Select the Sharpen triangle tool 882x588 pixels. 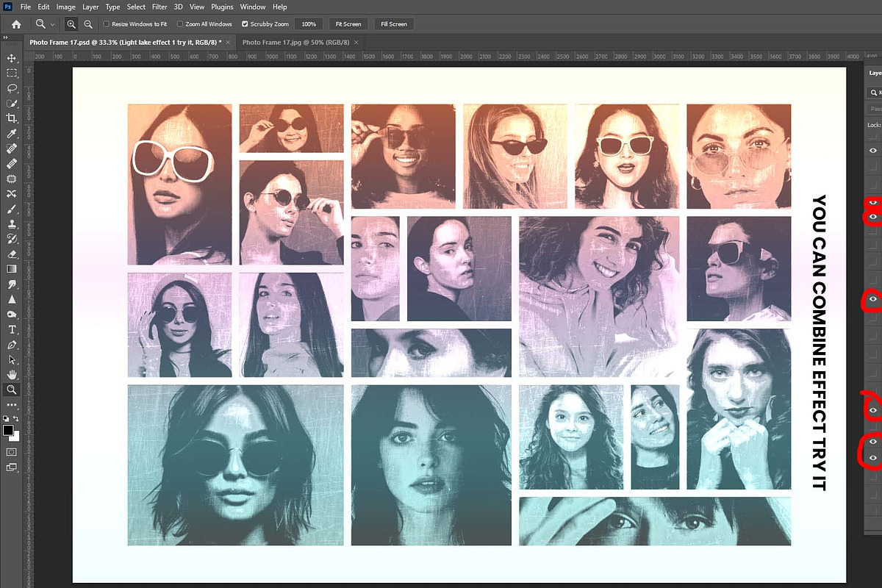pyautogui.click(x=11, y=300)
